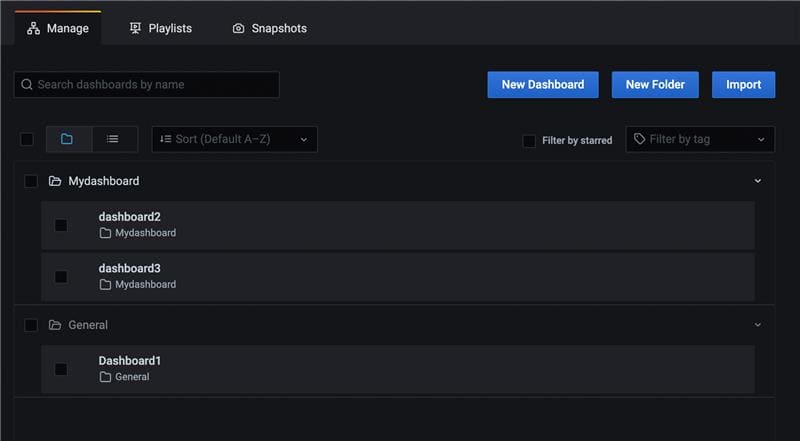The image size is (800, 441).
Task: Click the presentation icon on Playlists tab
Action: coord(135,28)
